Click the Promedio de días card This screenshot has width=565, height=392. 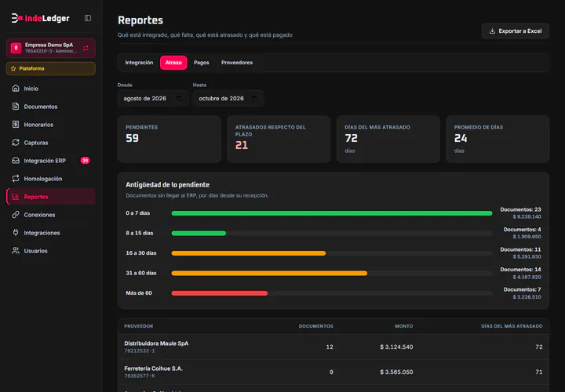[x=498, y=139]
